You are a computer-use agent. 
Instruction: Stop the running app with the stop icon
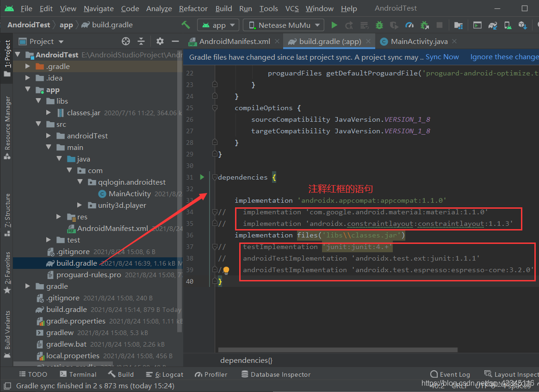[x=440, y=25]
